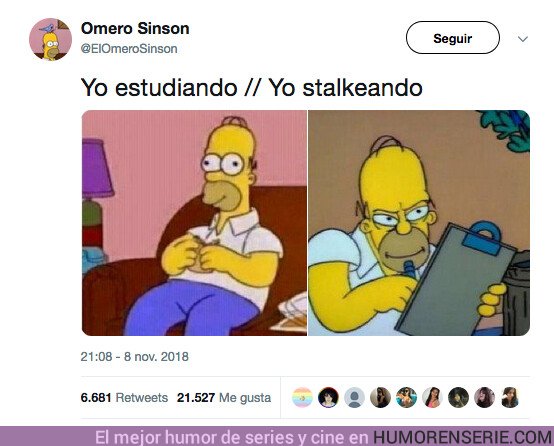The height and width of the screenshot is (446, 554).
Task: Open Omero Sinson's profile avatar
Action: click(50, 39)
